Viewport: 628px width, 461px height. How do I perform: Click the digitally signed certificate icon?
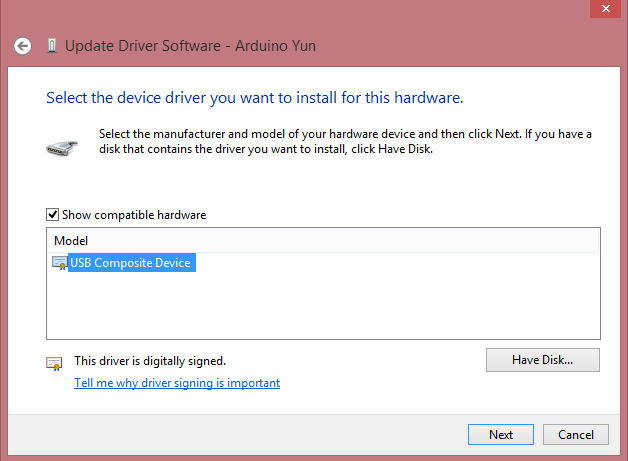(x=55, y=363)
